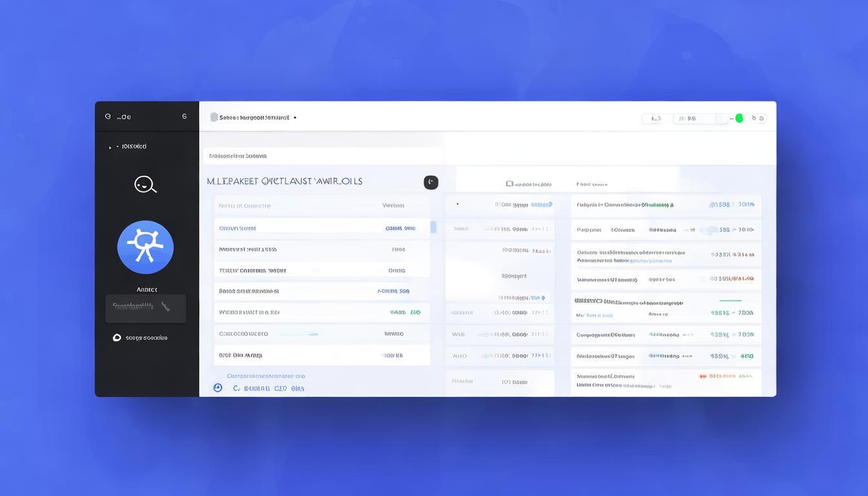Click the white ring icon at sidebar bottom

[117, 337]
